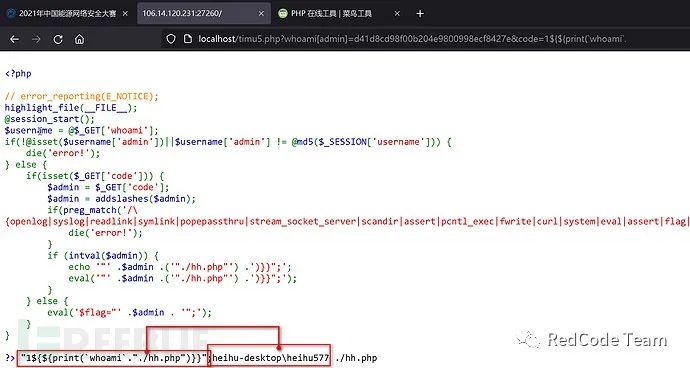Click the commented error_reporting(E_NOTICE) line
The width and height of the screenshot is (690, 368).
[81, 96]
